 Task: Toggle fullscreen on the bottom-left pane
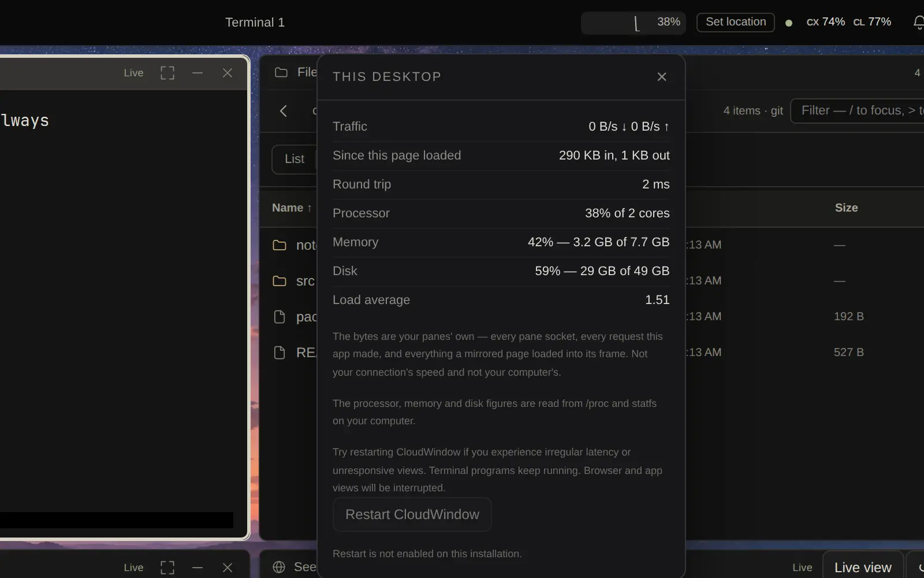167,568
